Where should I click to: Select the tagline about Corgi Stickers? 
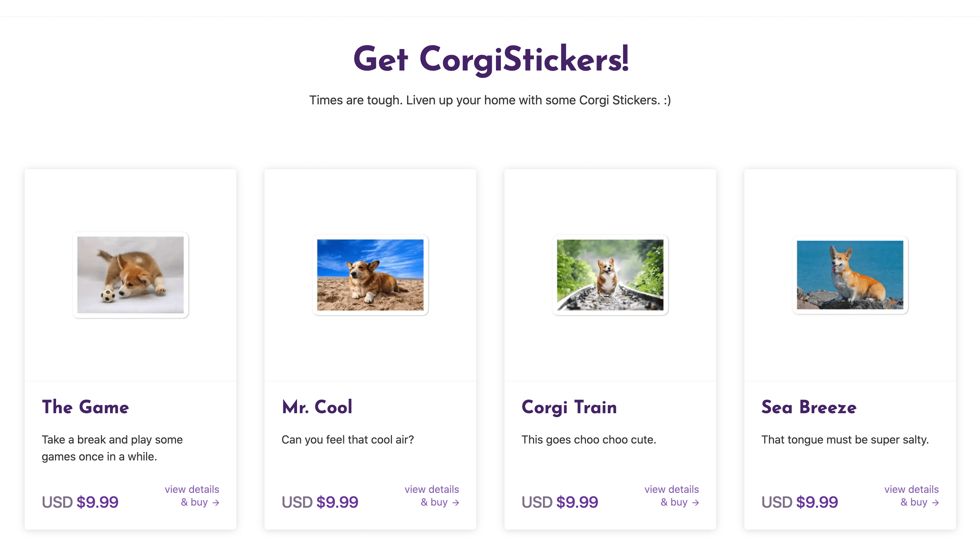pos(490,100)
